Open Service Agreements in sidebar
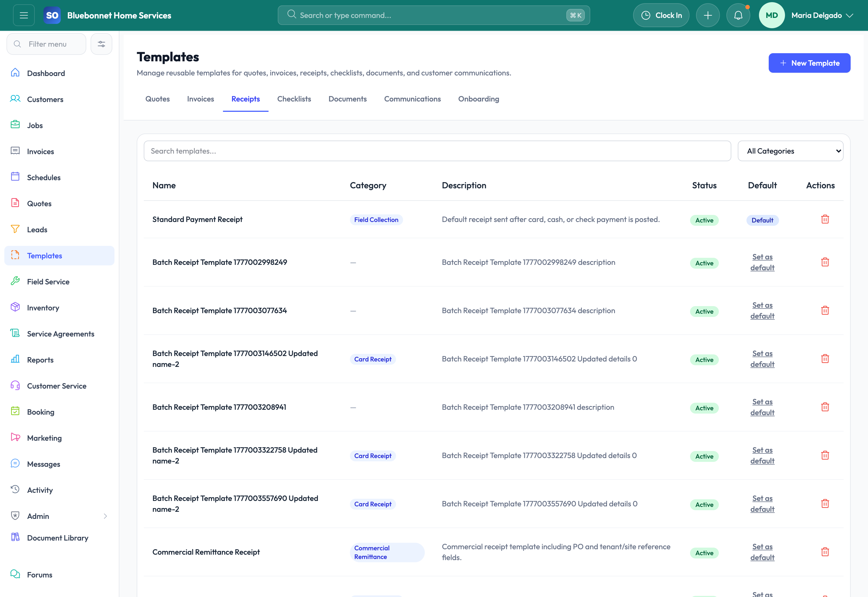 pos(59,334)
